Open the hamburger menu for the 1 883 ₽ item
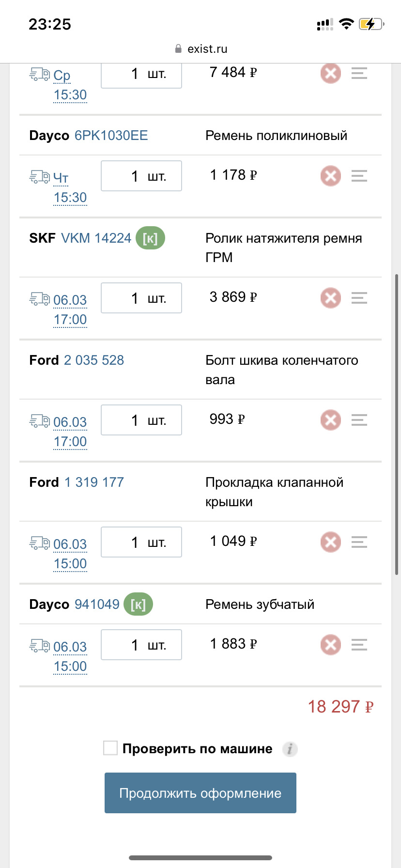 (x=359, y=645)
